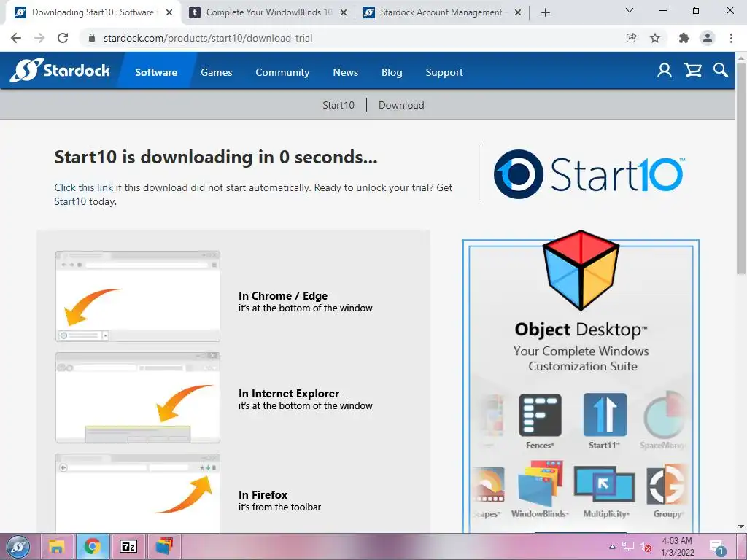Open the notification center icon
The width and height of the screenshot is (747, 560).
click(717, 547)
